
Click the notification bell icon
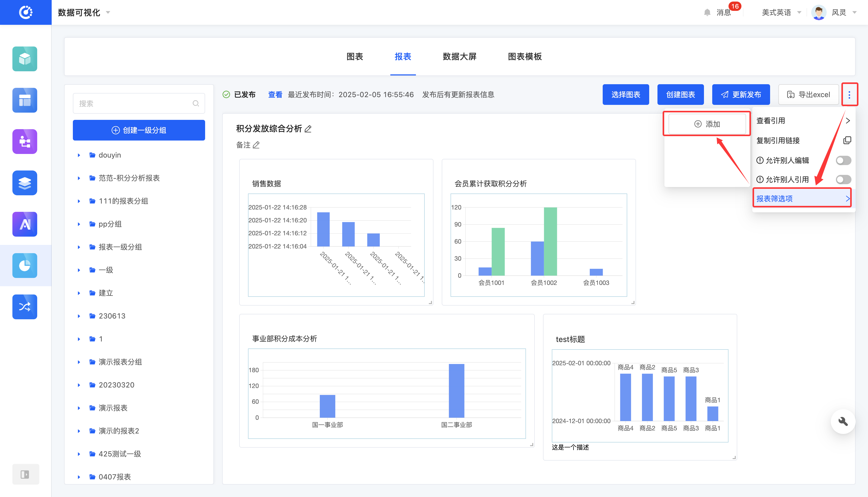click(x=707, y=13)
